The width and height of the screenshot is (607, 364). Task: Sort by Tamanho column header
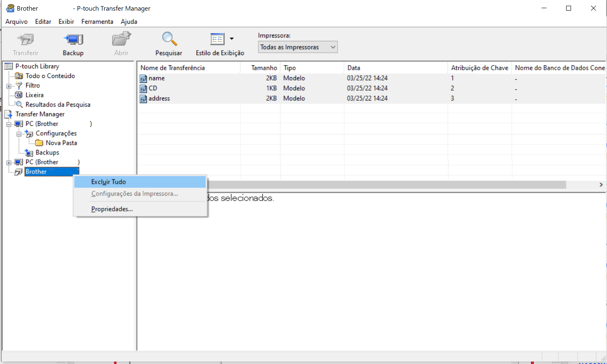click(260, 68)
